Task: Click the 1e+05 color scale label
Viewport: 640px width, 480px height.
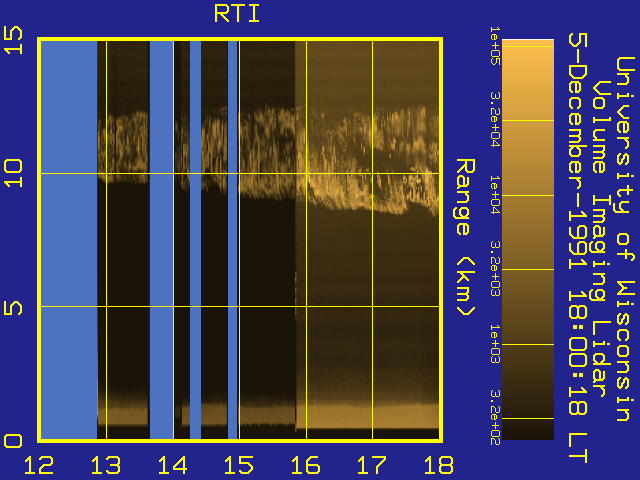Action: point(495,45)
